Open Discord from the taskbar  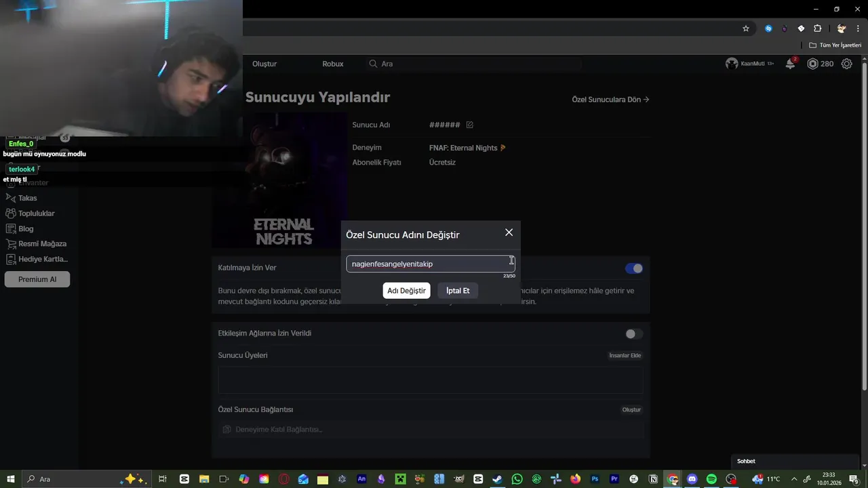(692, 479)
